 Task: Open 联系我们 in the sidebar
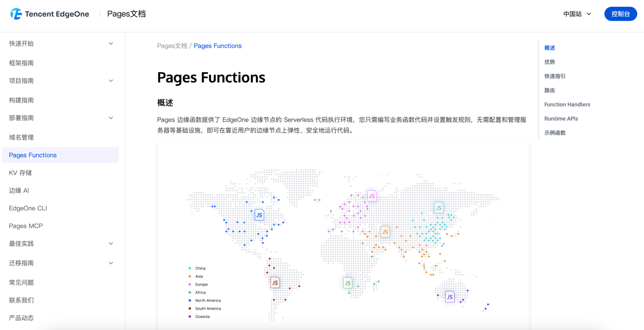coord(21,300)
